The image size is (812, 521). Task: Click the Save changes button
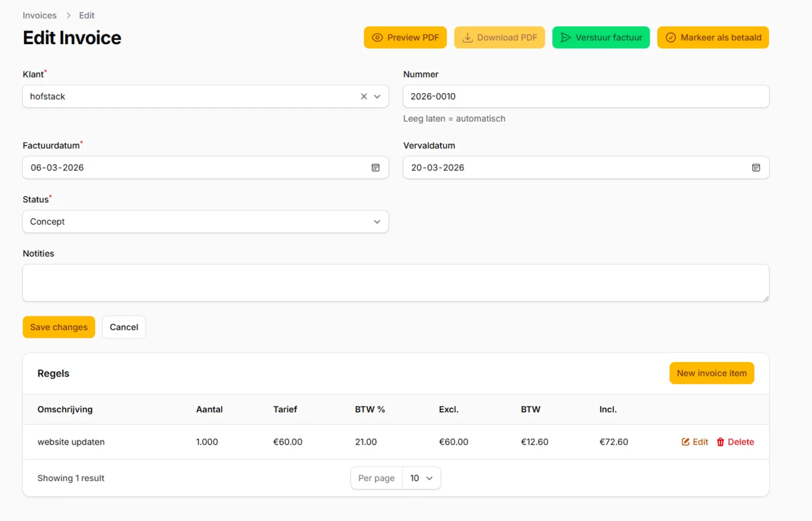[59, 326]
